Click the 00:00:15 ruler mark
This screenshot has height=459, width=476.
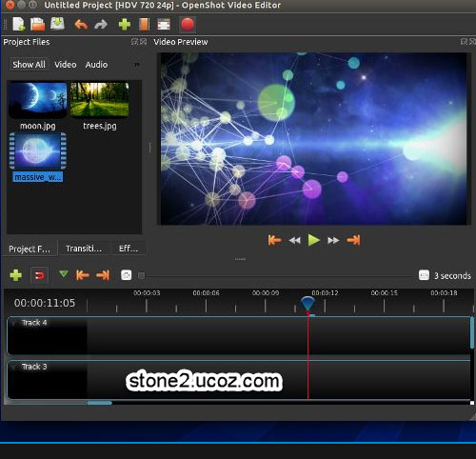click(x=385, y=293)
